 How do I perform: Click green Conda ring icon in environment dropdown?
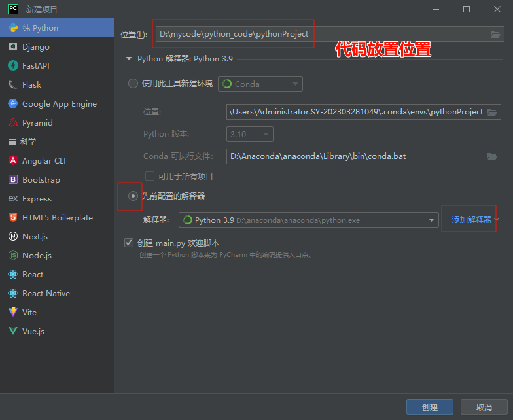click(x=226, y=84)
